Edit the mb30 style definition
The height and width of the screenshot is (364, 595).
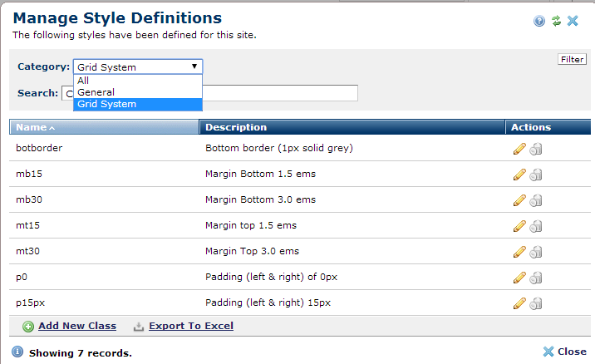519,200
